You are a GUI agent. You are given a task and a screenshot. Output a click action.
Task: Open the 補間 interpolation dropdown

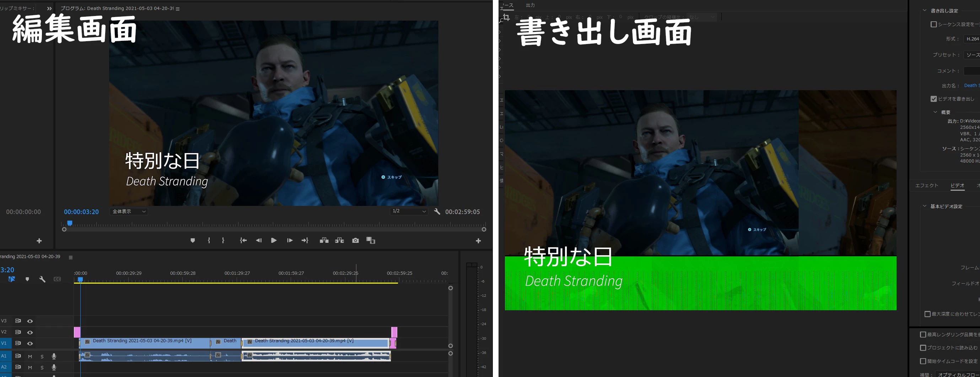tap(958, 375)
